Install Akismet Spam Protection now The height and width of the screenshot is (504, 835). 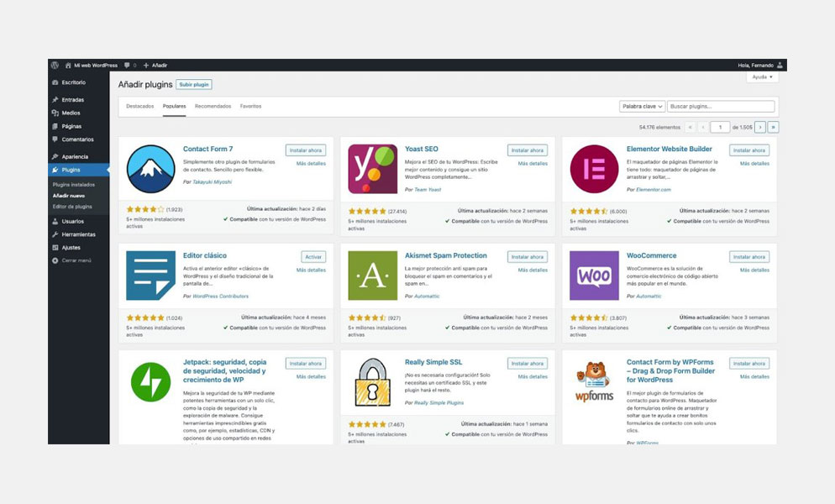[x=528, y=257]
